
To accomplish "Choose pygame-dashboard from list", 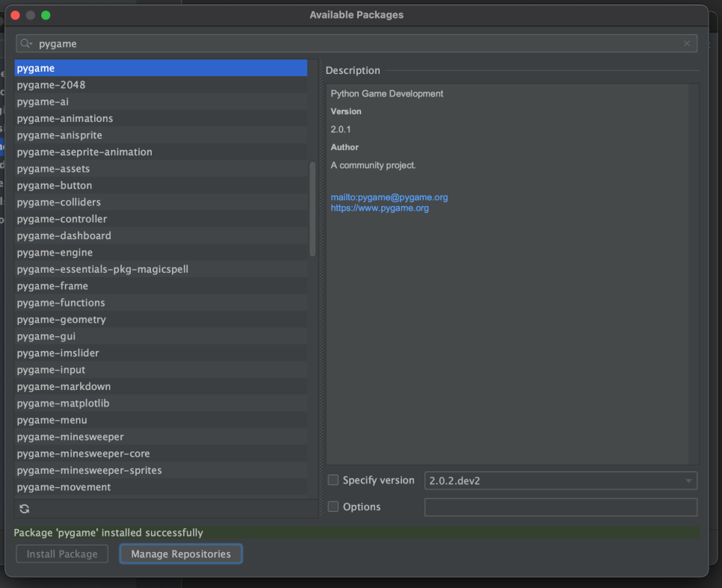I will click(x=161, y=236).
